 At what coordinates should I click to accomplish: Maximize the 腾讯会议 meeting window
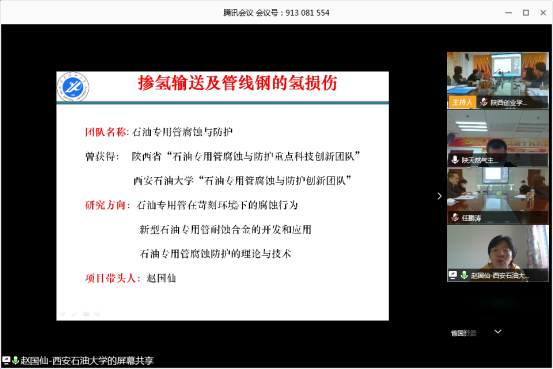525,13
